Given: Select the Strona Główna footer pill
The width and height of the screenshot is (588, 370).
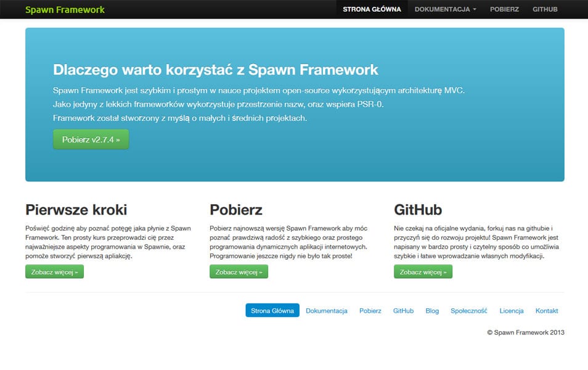Looking at the screenshot, I should click(x=272, y=310).
